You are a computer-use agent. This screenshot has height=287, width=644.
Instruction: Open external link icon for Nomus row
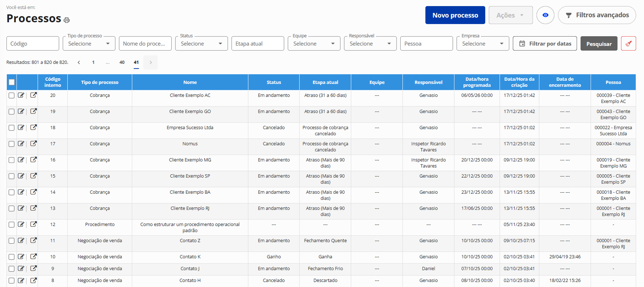pos(33,143)
